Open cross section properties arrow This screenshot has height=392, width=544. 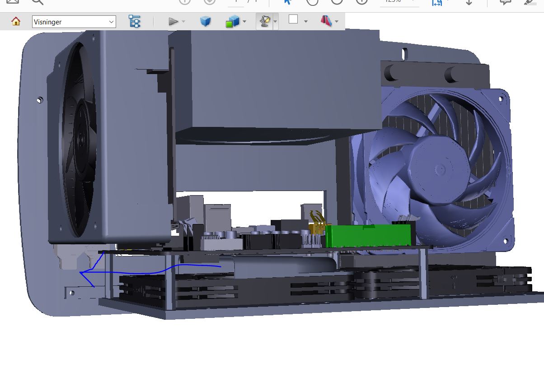pos(337,22)
